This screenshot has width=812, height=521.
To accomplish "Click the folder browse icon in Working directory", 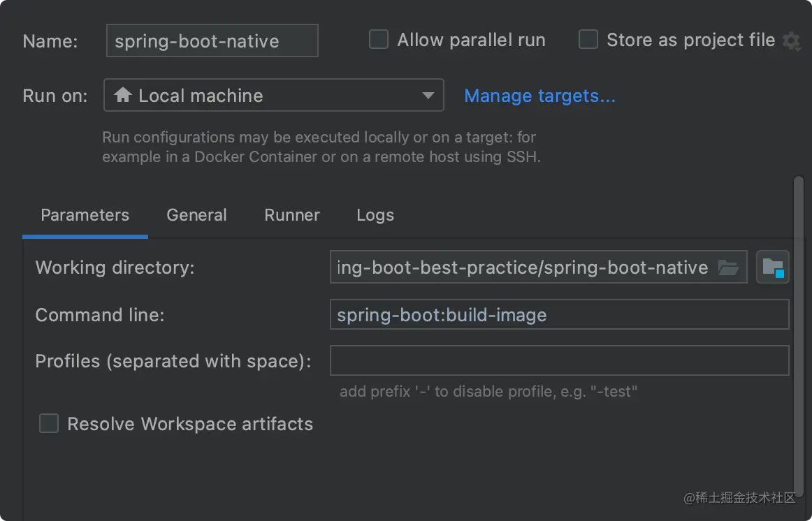I will [x=728, y=267].
